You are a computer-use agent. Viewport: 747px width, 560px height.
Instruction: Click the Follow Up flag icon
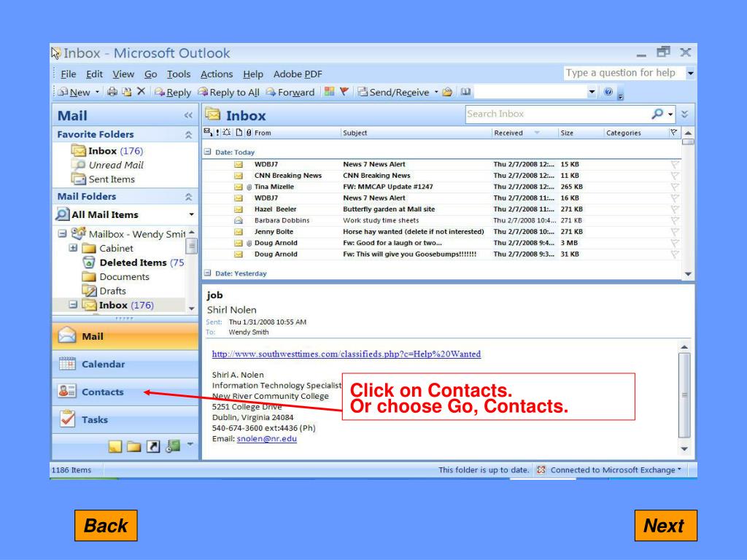point(344,91)
